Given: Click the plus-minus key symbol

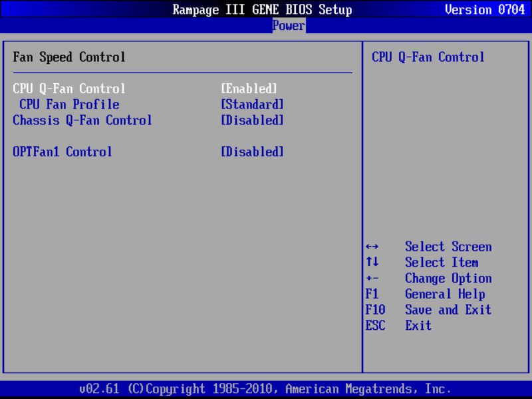Looking at the screenshot, I should pyautogui.click(x=372, y=279).
